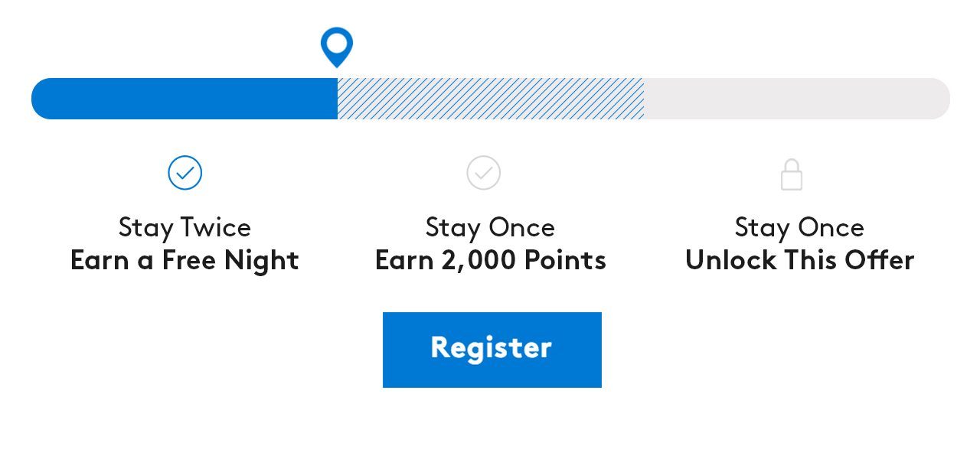Viewport: 980px width, 459px height.
Task: Click the word "Night" in the free night reward
Action: 261,260
